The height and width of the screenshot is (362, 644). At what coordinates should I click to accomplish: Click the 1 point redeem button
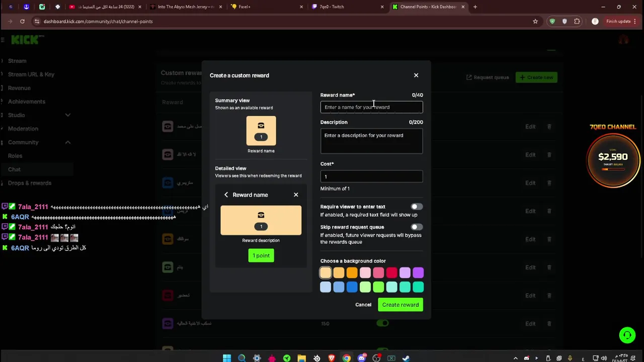(261, 255)
